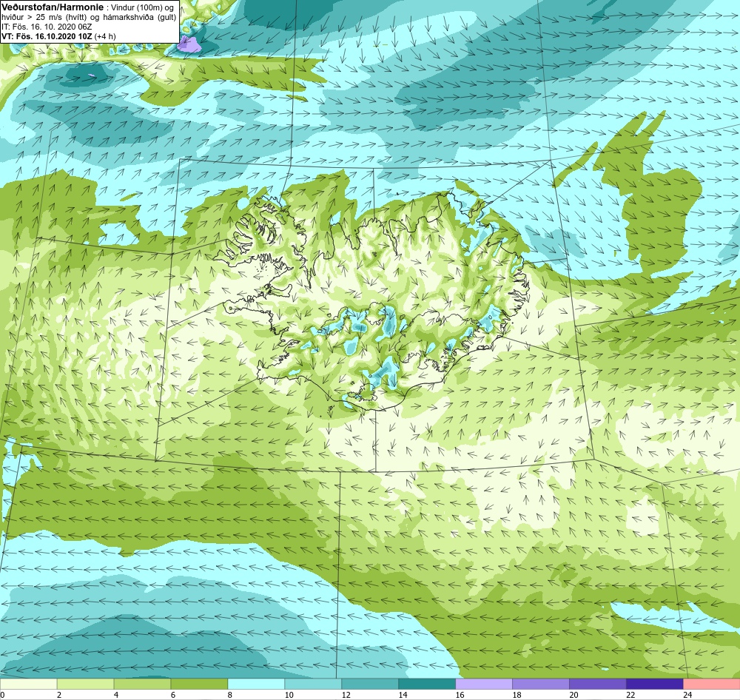This screenshot has width=740, height=700.
Task: Click the pink above-24 m/s legend swatch
Action: coord(711,684)
